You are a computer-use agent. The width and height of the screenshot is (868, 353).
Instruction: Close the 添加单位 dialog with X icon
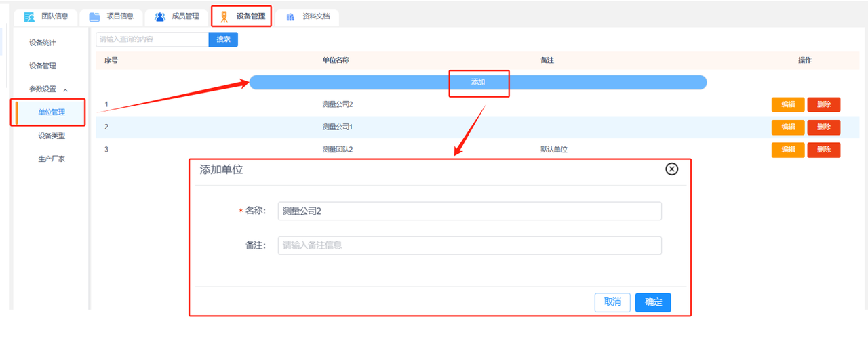tap(671, 169)
